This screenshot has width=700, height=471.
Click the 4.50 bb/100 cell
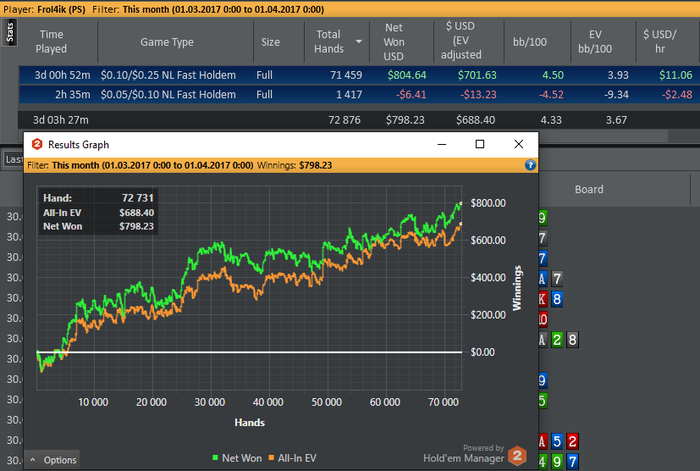(x=553, y=75)
